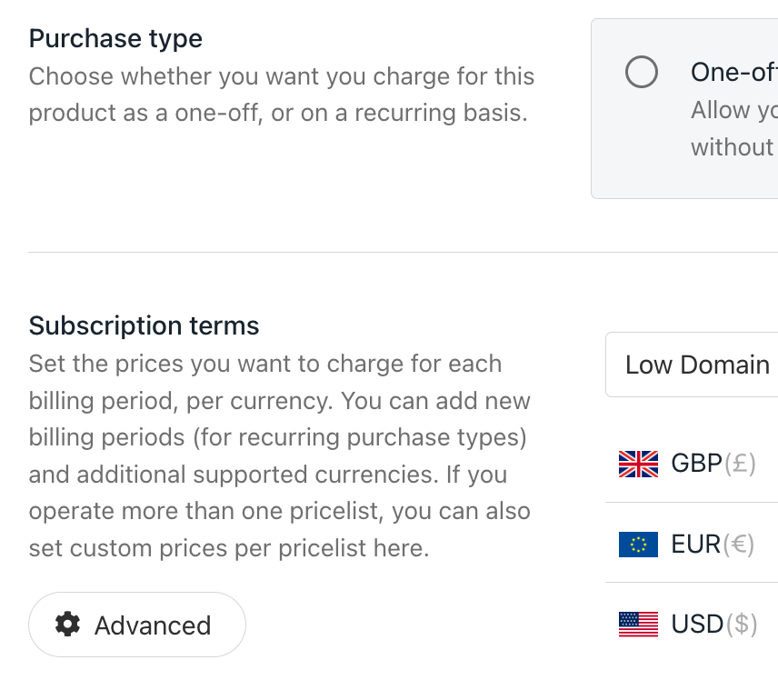This screenshot has width=778, height=700.
Task: Click the euro (€) symbol
Action: point(739,544)
